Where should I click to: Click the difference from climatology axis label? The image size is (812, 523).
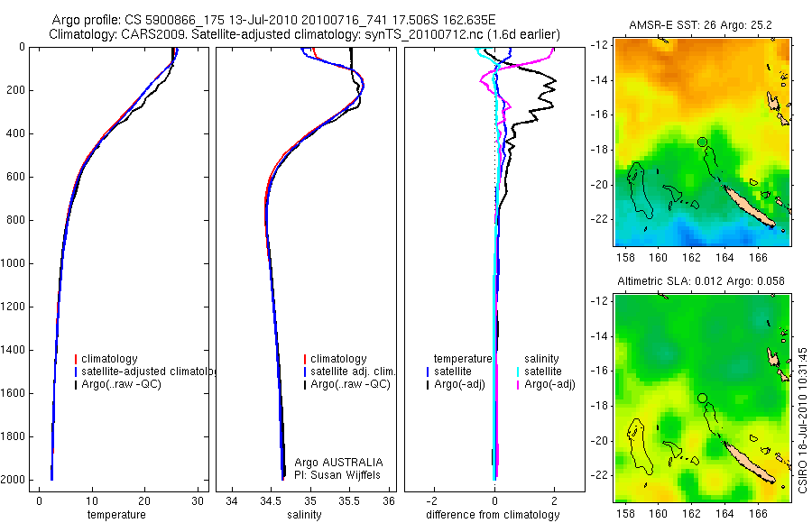pyautogui.click(x=493, y=515)
